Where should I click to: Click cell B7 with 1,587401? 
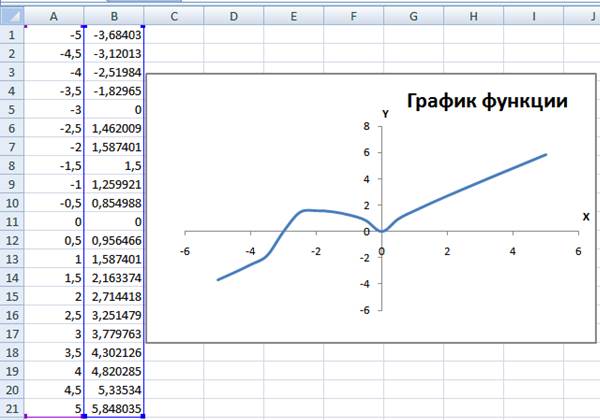pyautogui.click(x=114, y=147)
